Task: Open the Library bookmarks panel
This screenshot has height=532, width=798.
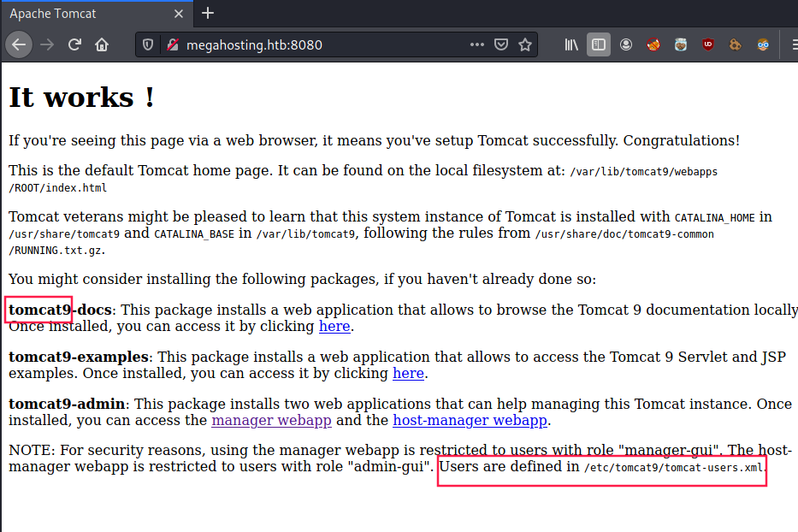Action: tap(571, 44)
